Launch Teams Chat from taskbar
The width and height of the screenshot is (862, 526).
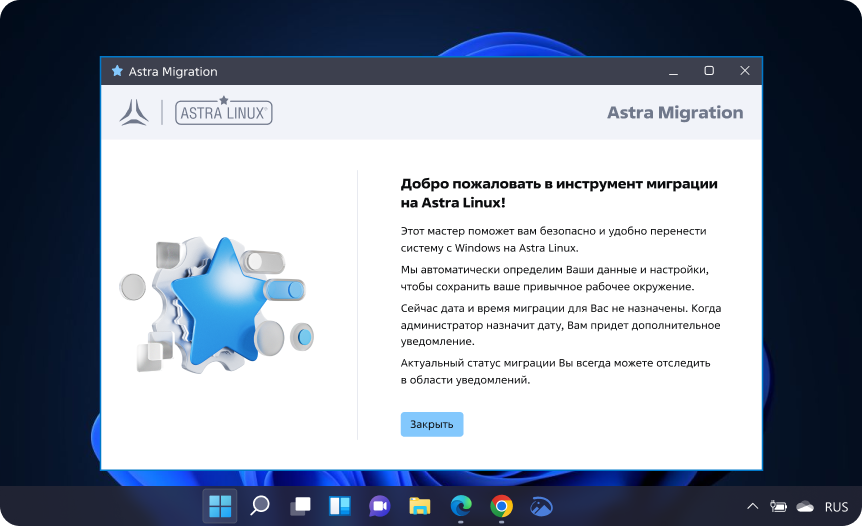380,506
